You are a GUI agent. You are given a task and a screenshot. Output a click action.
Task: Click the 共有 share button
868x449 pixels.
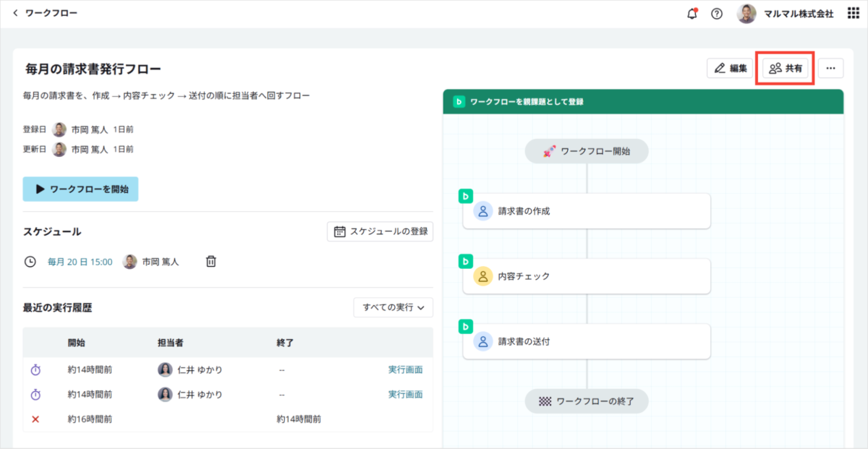786,68
